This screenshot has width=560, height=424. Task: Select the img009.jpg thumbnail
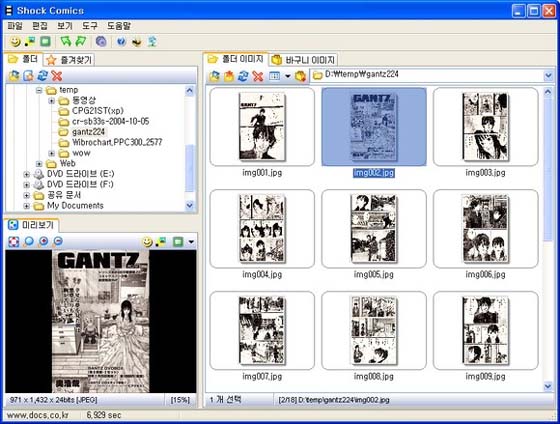[485, 330]
